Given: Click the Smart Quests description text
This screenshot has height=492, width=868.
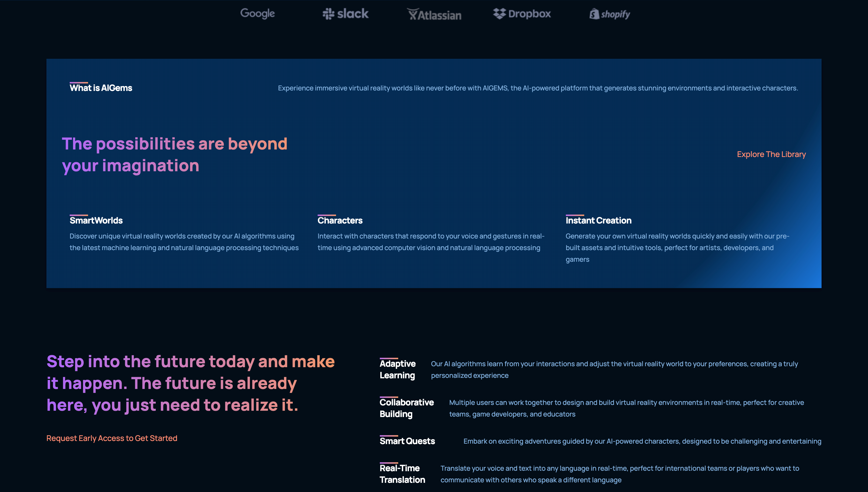Looking at the screenshot, I should (642, 441).
